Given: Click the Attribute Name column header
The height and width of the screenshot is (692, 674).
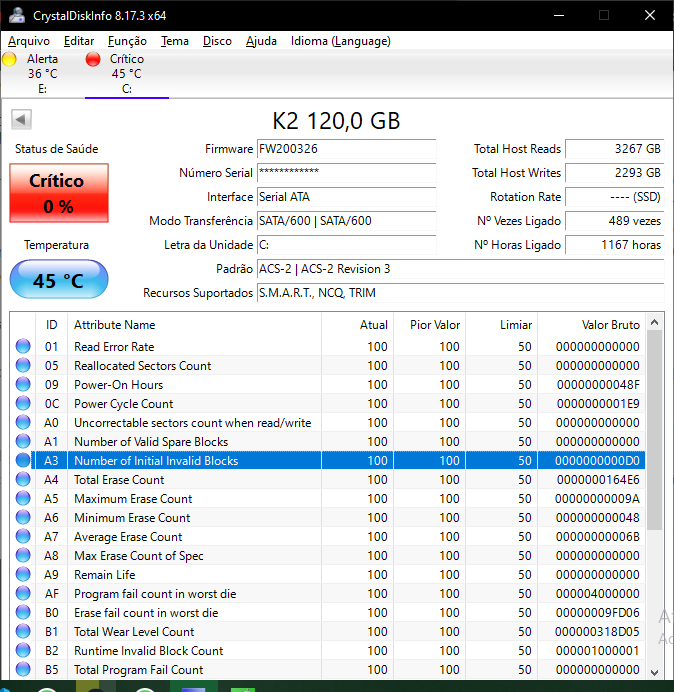Looking at the screenshot, I should [x=194, y=325].
